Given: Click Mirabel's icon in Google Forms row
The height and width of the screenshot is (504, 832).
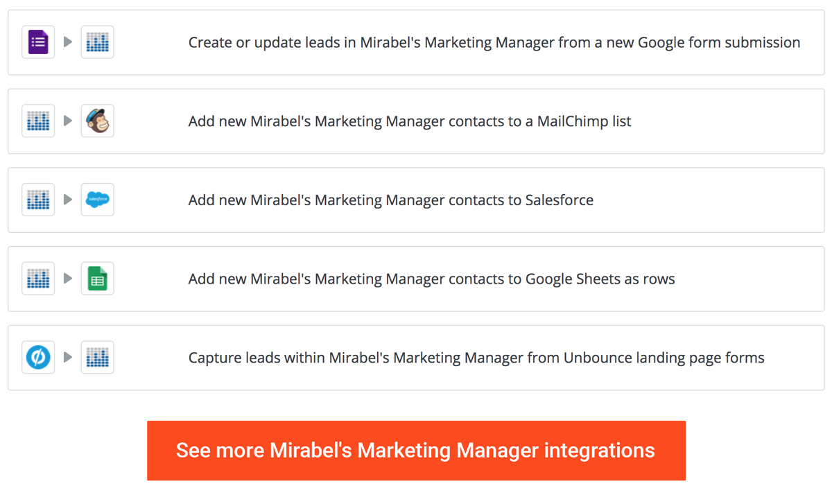Looking at the screenshot, I should [x=98, y=42].
